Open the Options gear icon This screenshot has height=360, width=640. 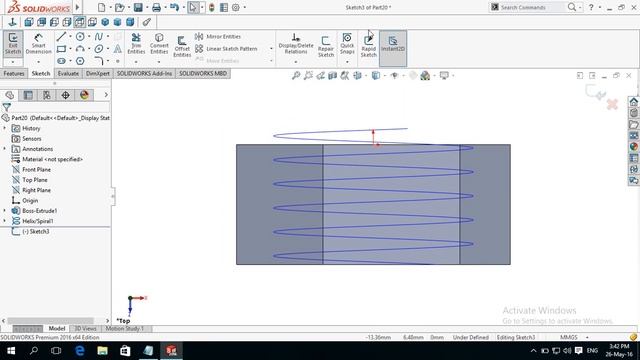click(236, 7)
